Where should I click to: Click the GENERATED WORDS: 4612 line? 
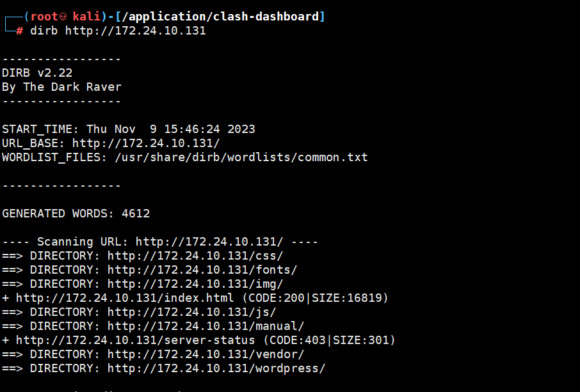click(76, 214)
